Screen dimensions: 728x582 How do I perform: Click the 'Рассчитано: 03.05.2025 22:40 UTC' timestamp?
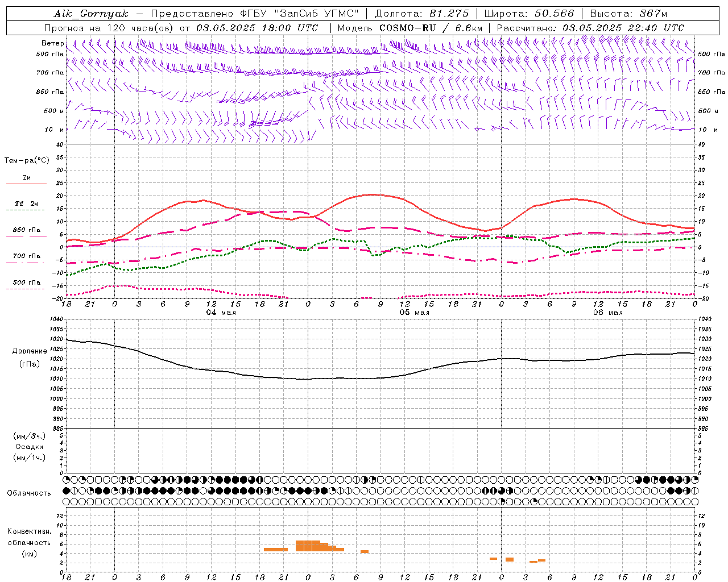(x=590, y=28)
